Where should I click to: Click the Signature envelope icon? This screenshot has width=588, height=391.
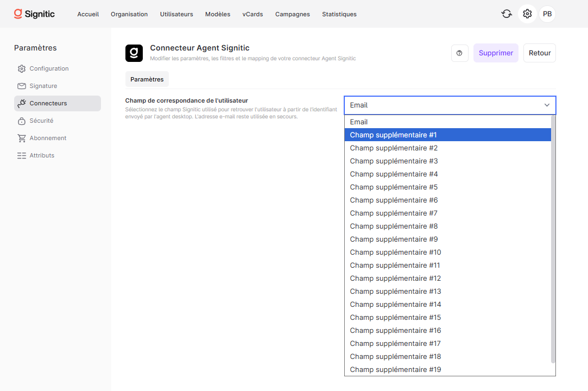[22, 86]
